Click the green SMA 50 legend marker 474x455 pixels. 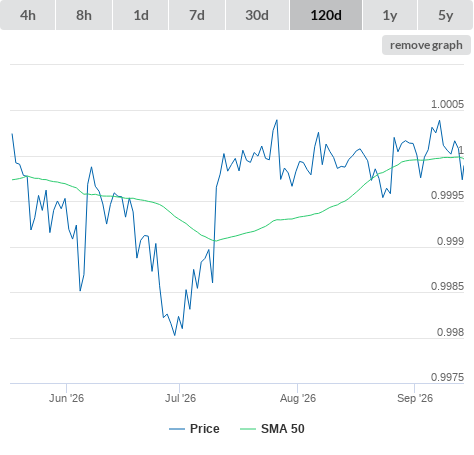(x=248, y=429)
